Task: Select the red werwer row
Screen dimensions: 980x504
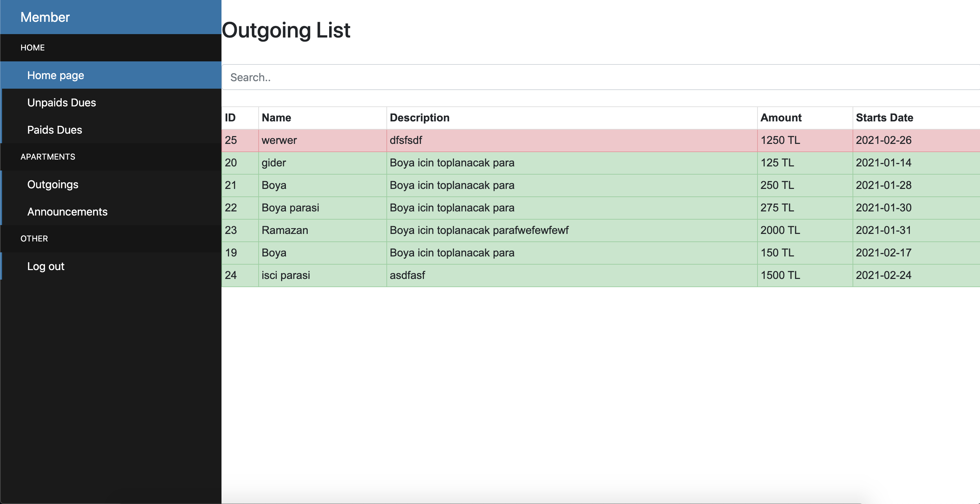Action: (279, 140)
